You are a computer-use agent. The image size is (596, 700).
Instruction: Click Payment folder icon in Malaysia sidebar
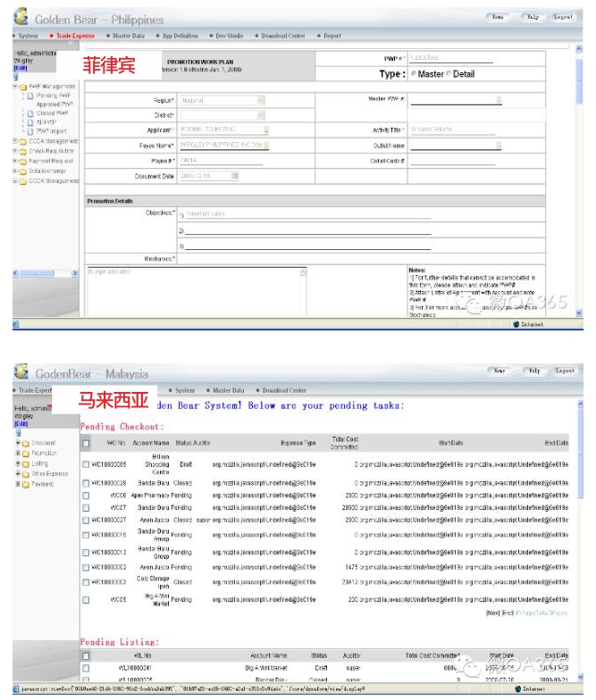pyautogui.click(x=25, y=484)
